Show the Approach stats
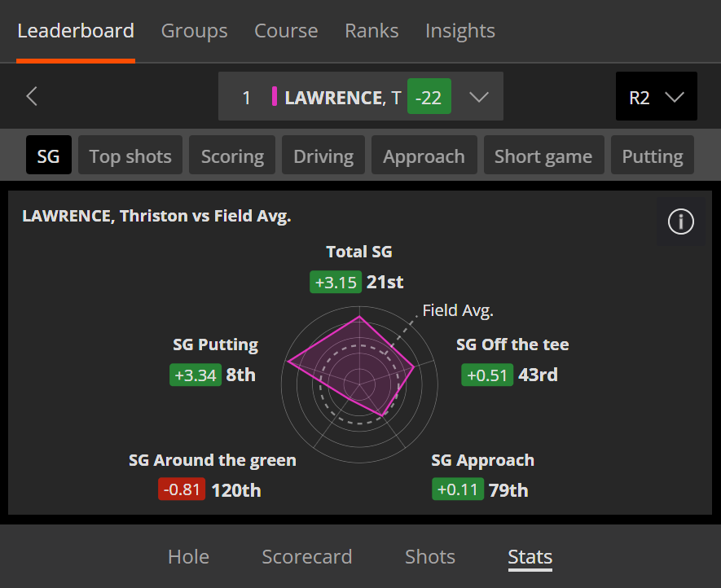This screenshot has width=721, height=588. [x=424, y=156]
